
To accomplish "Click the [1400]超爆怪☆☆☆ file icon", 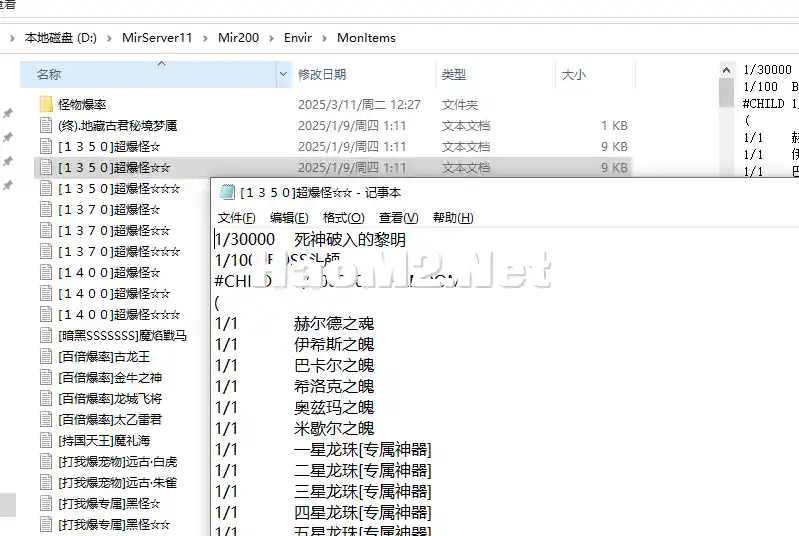I will pyautogui.click(x=46, y=314).
